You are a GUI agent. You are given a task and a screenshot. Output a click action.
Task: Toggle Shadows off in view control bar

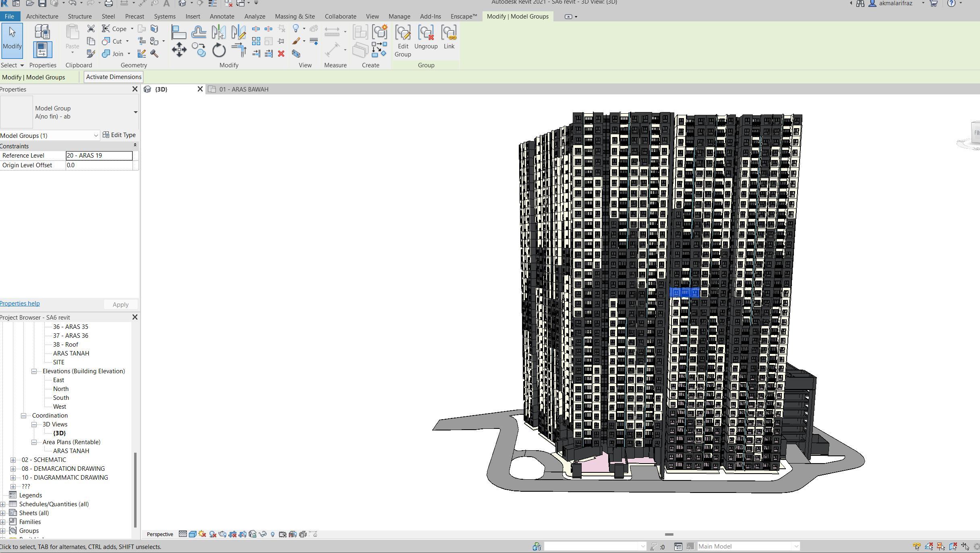[213, 534]
